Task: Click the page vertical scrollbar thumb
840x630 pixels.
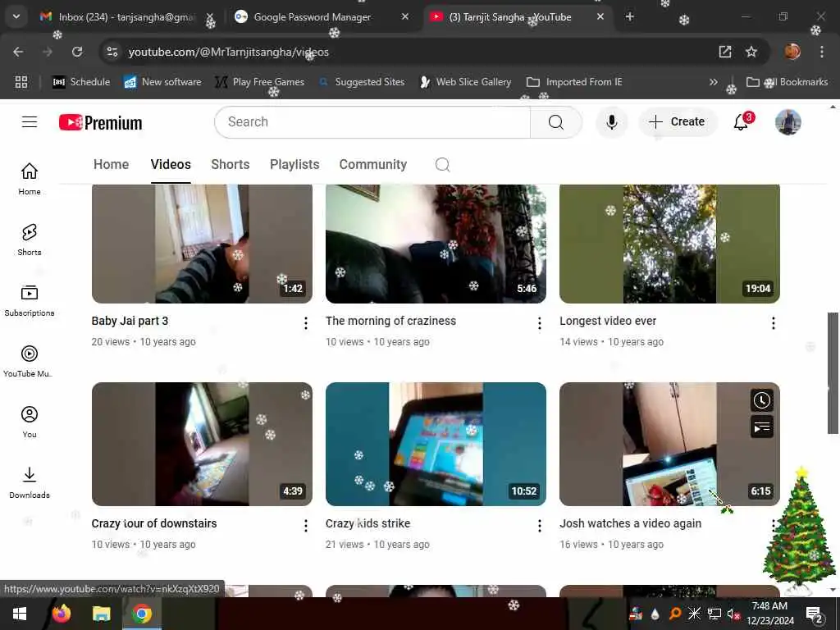Action: click(833, 373)
